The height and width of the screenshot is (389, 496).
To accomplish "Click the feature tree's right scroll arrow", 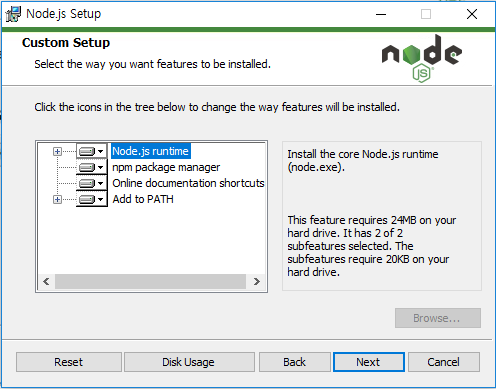I will click(x=256, y=282).
